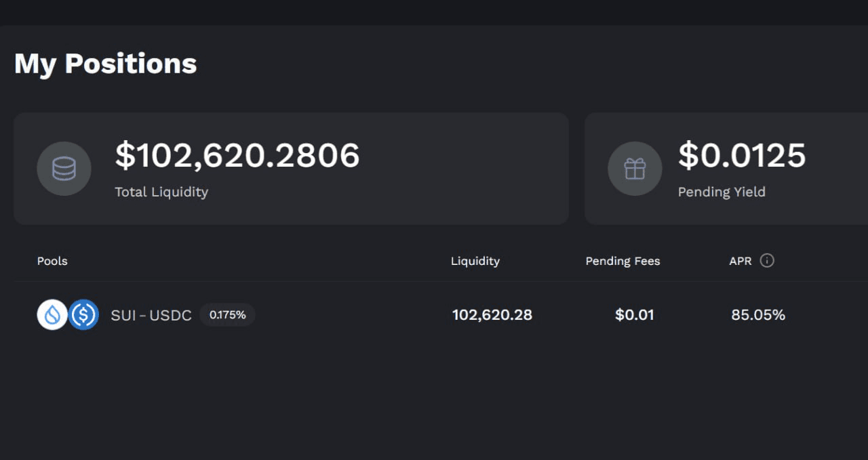
Task: Click the My Positions heading
Action: 105,64
